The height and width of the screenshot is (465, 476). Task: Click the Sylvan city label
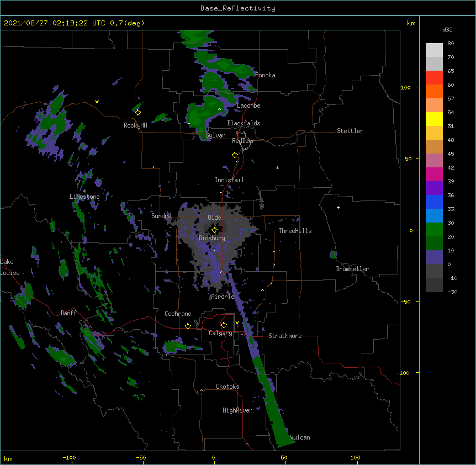point(215,135)
